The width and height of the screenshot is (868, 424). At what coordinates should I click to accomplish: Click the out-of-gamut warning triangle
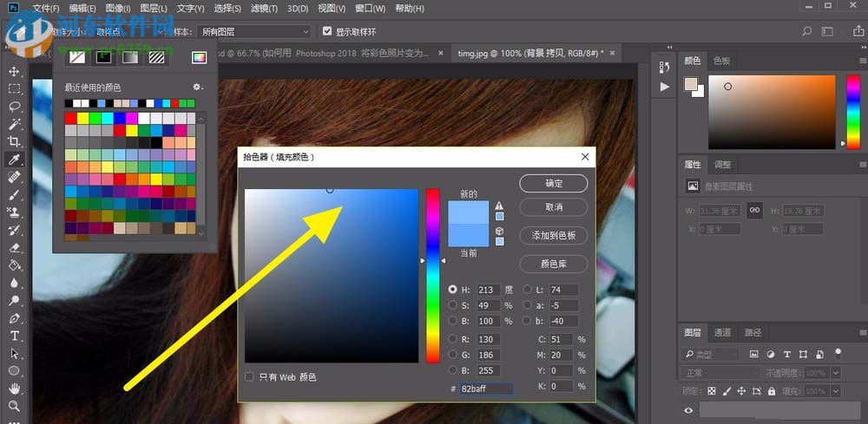[x=499, y=205]
